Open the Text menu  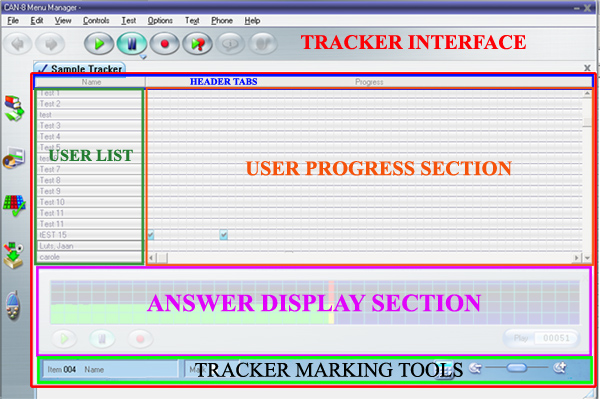[192, 21]
